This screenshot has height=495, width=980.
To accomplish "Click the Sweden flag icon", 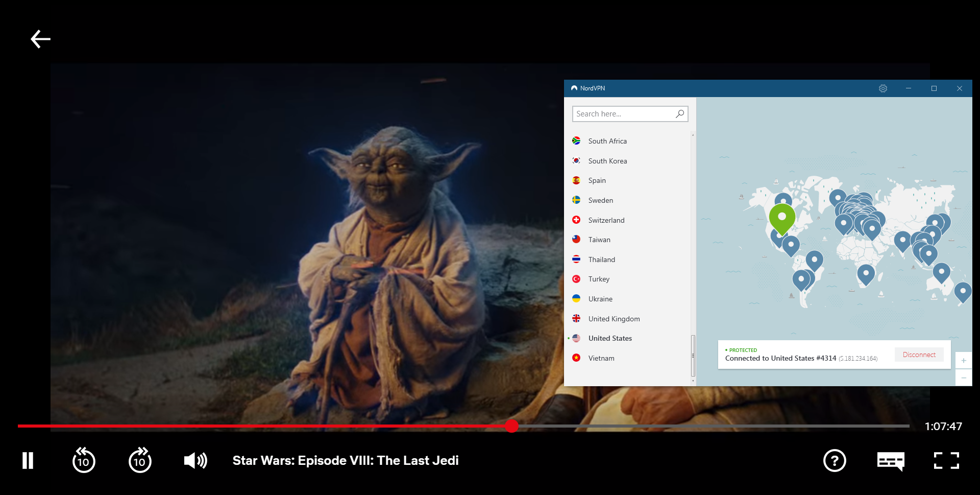I will click(576, 200).
